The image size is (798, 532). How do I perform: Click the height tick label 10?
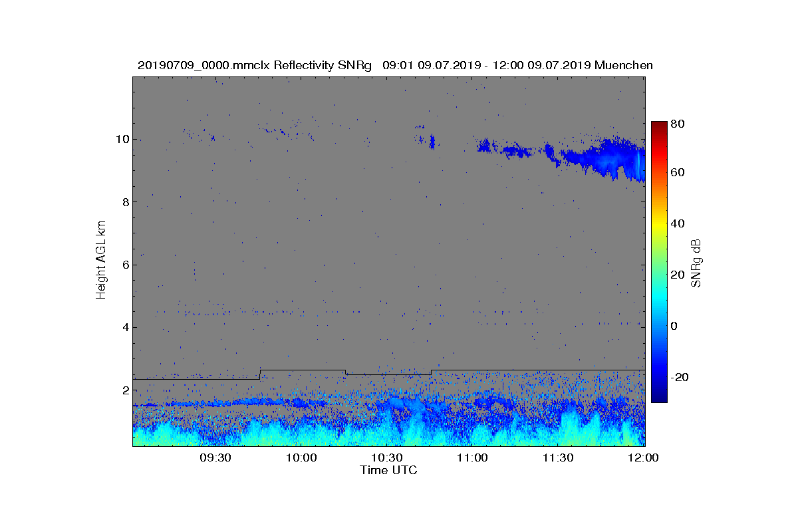[121, 140]
